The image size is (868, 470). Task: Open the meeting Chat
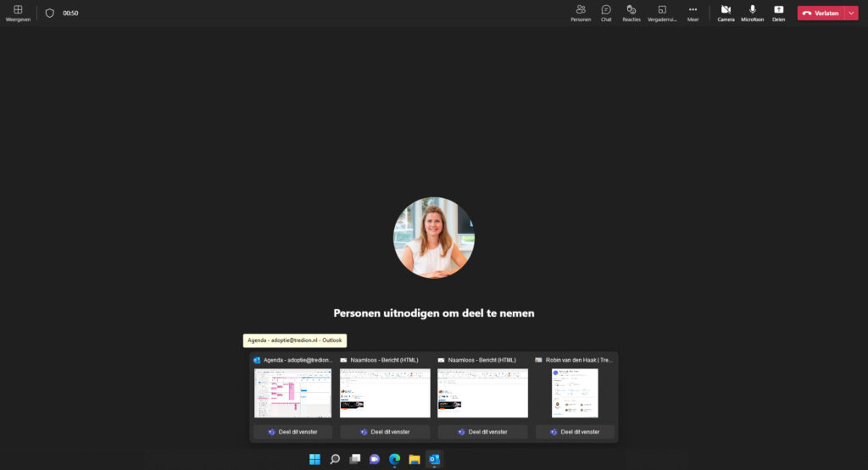click(606, 14)
